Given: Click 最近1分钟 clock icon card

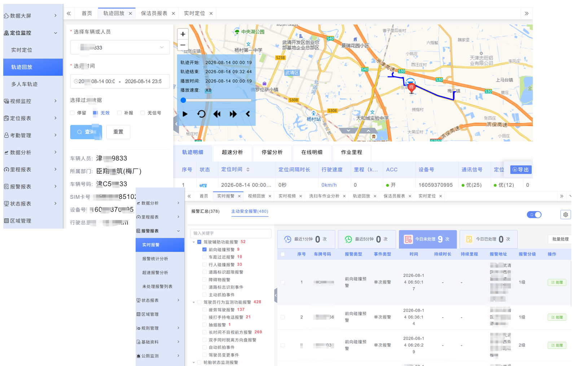Looking at the screenshot, I should coord(306,239).
